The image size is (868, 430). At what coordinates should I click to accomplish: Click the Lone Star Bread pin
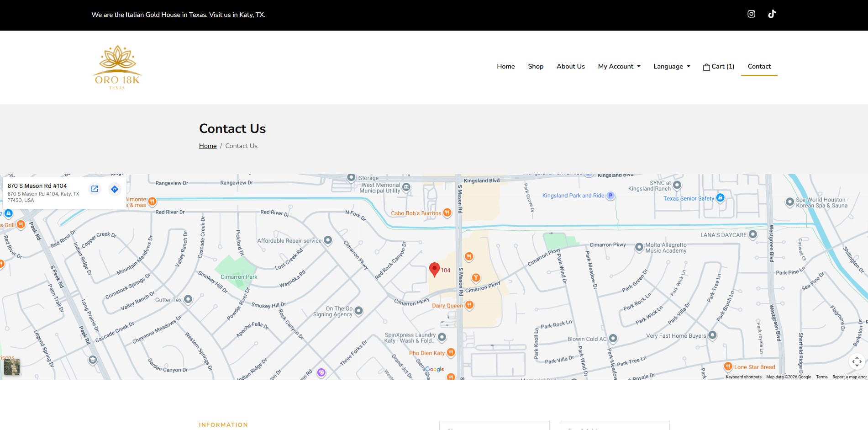[x=728, y=366]
